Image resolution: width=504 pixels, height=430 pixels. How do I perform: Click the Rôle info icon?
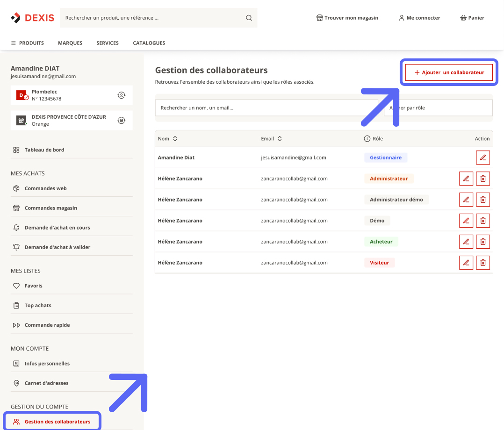(367, 138)
